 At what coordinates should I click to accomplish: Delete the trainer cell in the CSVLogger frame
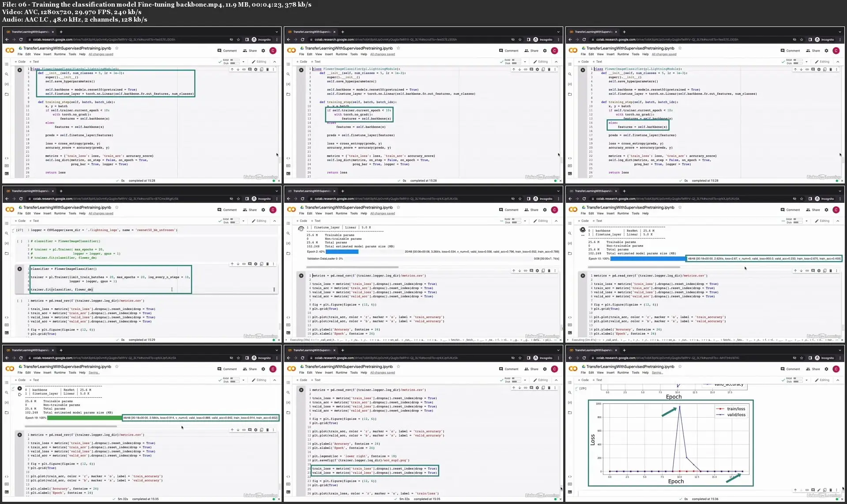[x=267, y=264]
